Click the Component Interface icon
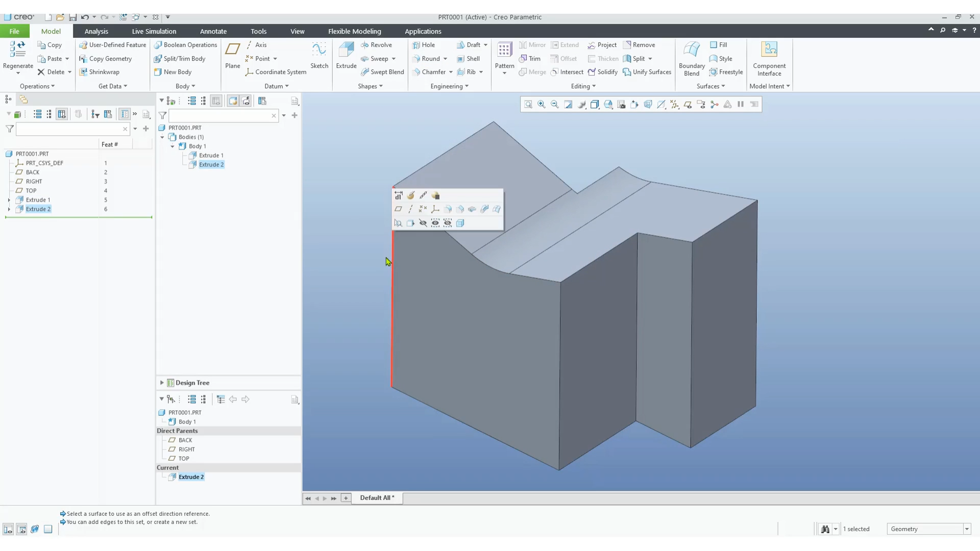The width and height of the screenshot is (980, 551). tap(769, 49)
